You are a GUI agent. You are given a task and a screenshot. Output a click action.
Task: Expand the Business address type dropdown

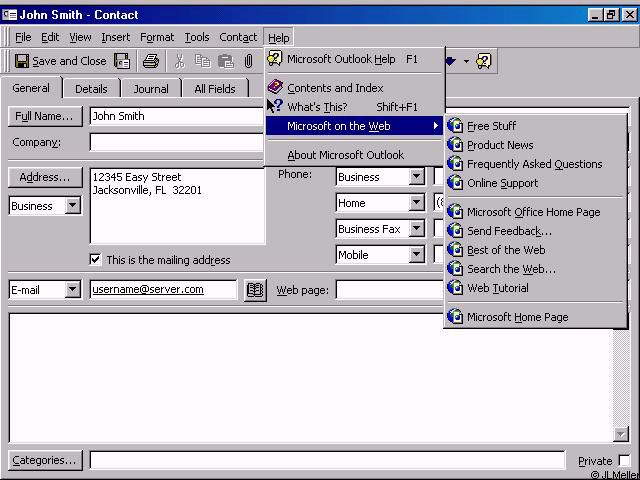tap(73, 205)
